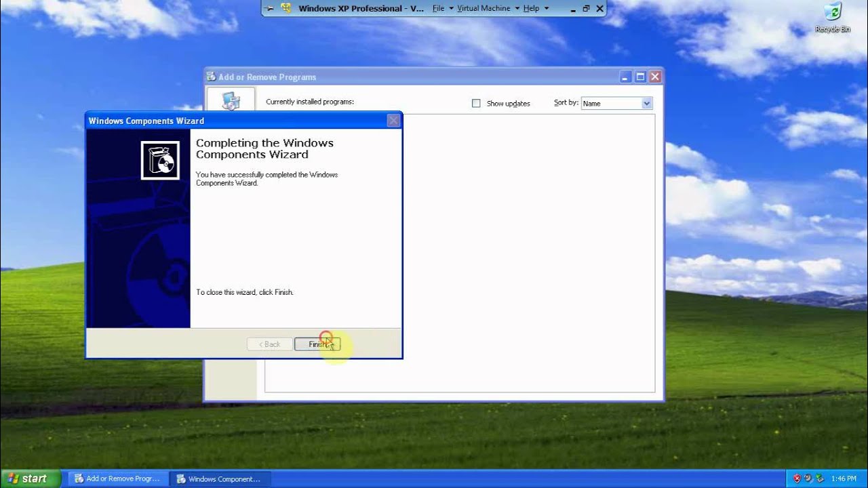Viewport: 868px width, 488px height.
Task: Minimize the Add or Remove Programs window
Action: [x=626, y=77]
